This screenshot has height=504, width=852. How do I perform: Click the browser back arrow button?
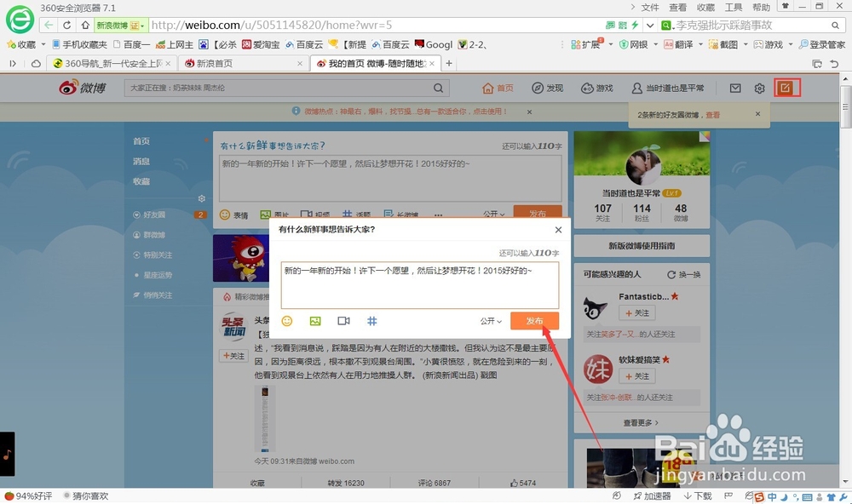pyautogui.click(x=49, y=25)
